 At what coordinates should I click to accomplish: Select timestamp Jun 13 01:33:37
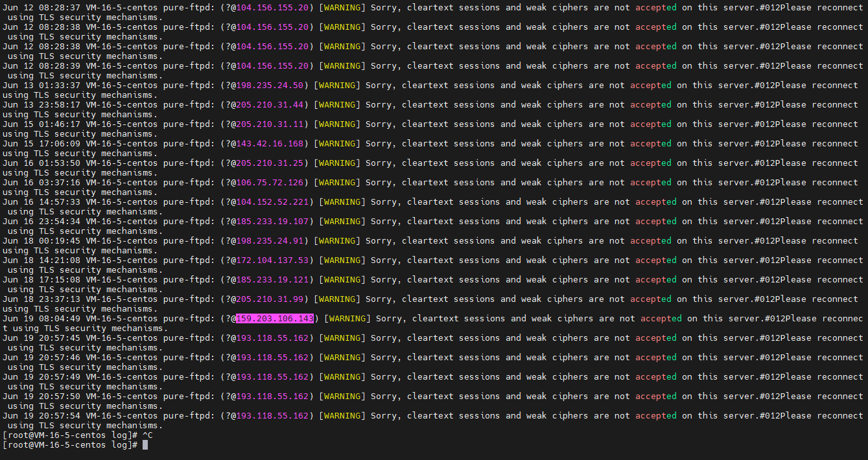(41, 86)
